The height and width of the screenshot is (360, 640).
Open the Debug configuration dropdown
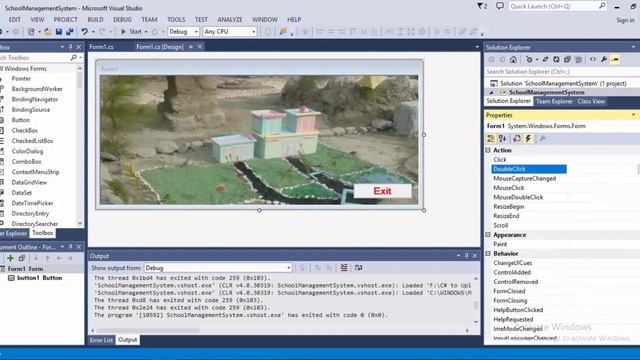183,31
